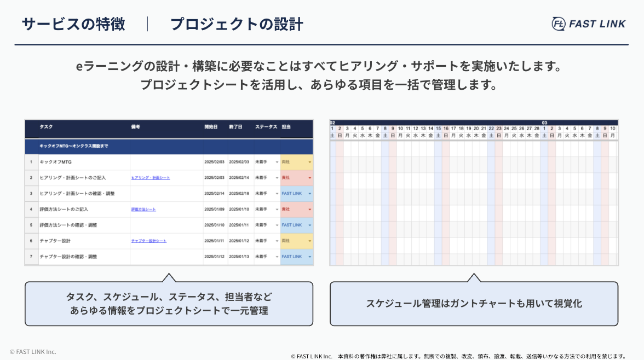Open the 評価方法シート link

coord(143,210)
